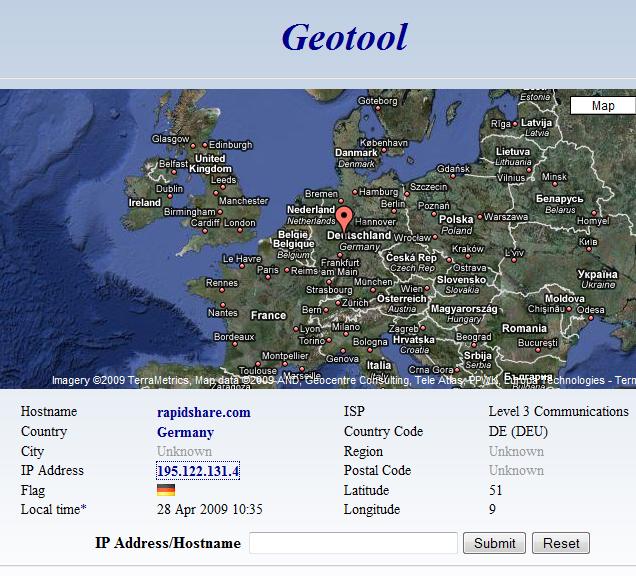Screen dimensions: 636x576
Task: Click the London city marker on map
Action: pyautogui.click(x=240, y=230)
